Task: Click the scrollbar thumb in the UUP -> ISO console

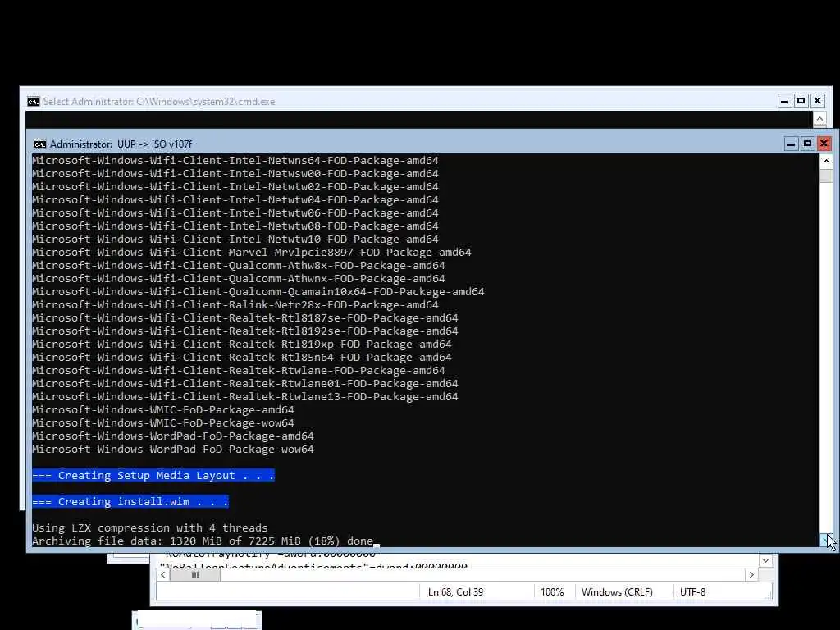Action: [x=826, y=176]
